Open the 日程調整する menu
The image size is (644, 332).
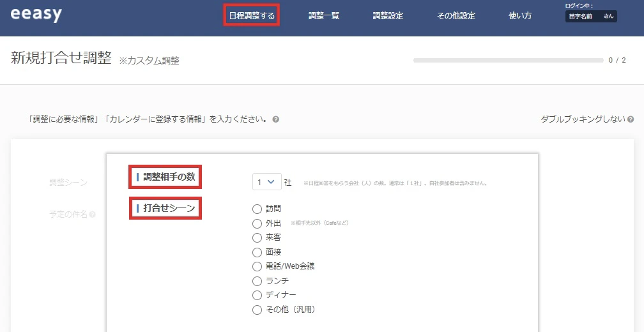tap(252, 15)
